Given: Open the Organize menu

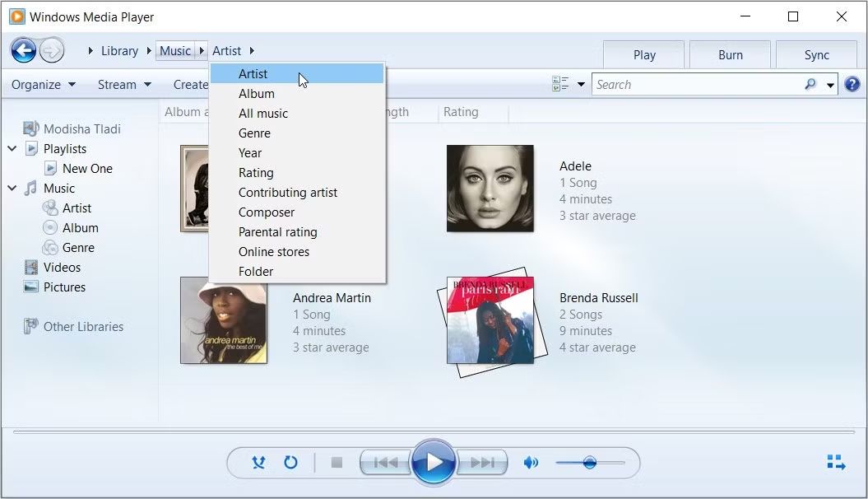Looking at the screenshot, I should tap(43, 85).
